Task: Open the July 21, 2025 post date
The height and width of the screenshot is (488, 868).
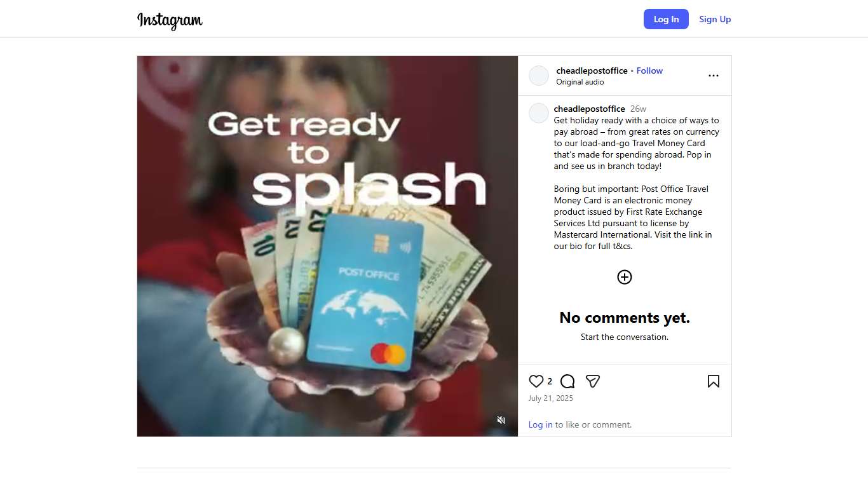Action: (550, 398)
